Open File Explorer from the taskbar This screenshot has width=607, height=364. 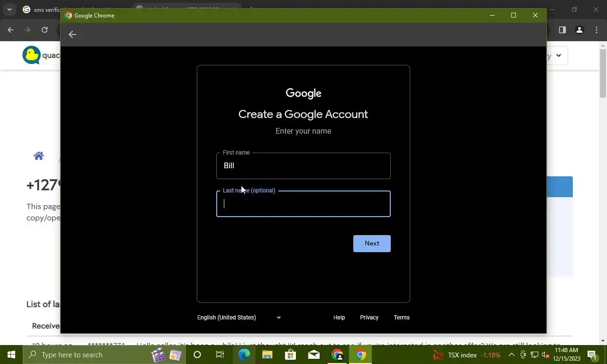[267, 355]
